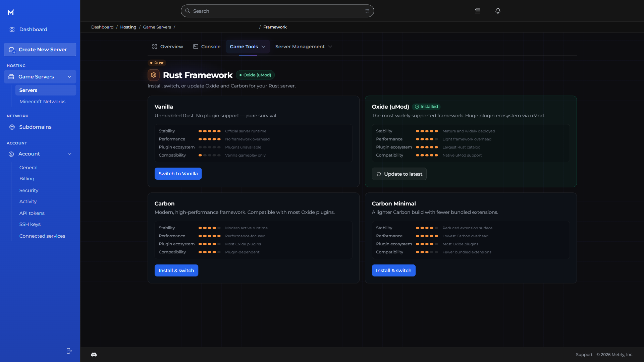This screenshot has width=644, height=362.
Task: Click Install & switch under Carbon
Action: 176,270
